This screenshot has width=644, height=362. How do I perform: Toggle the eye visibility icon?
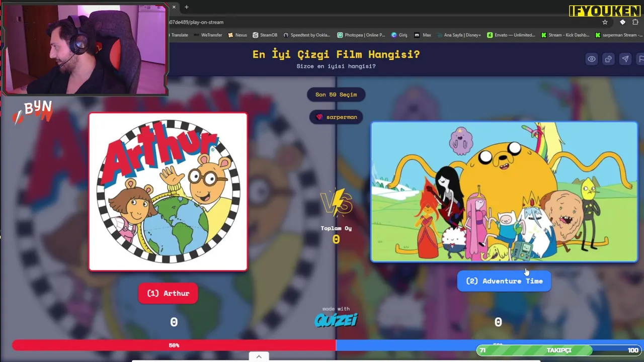click(x=592, y=59)
